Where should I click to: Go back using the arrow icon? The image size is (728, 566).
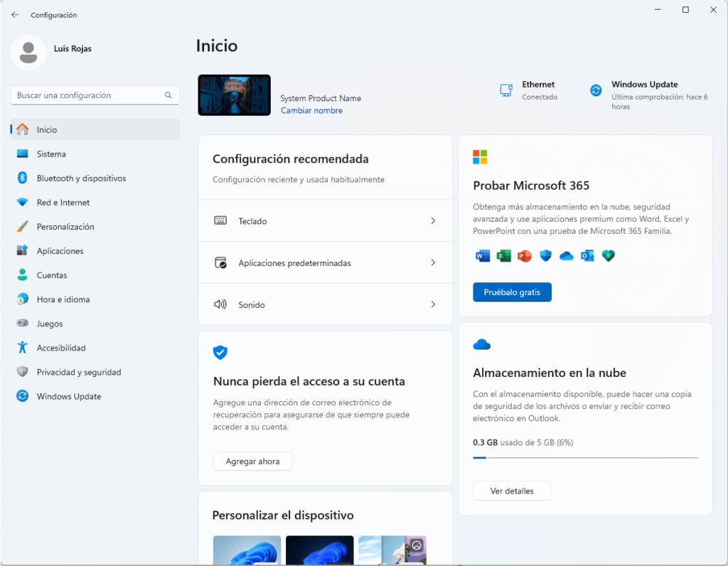(15, 15)
